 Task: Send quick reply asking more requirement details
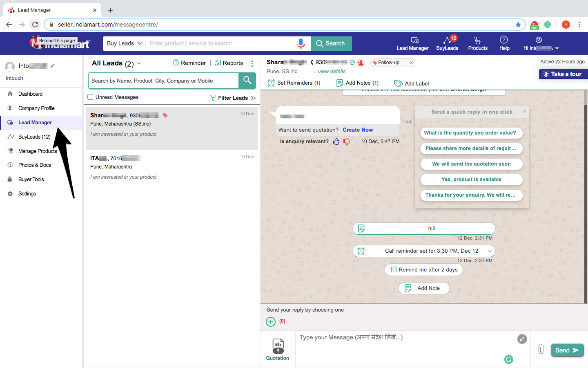(472, 148)
